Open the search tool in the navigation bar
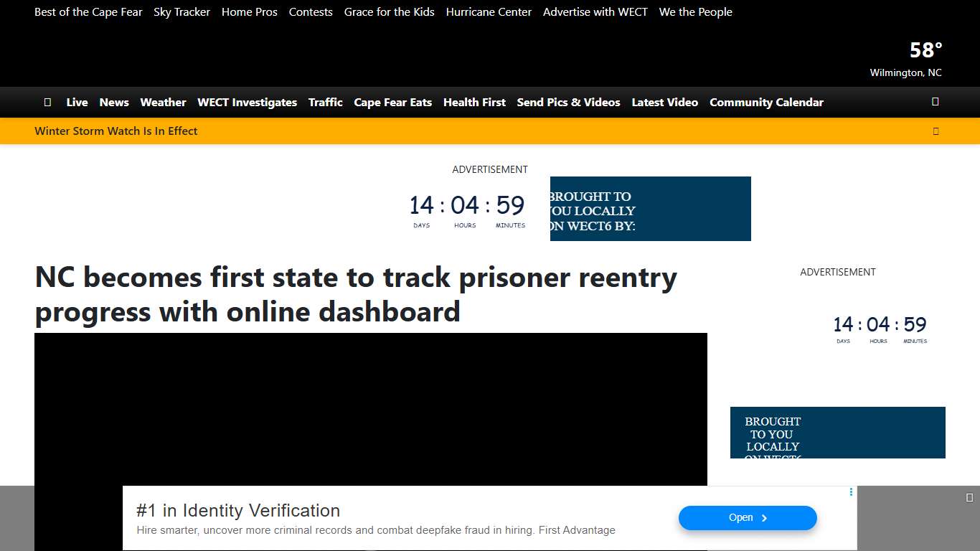Viewport: 980px width, 551px height. 935,102
